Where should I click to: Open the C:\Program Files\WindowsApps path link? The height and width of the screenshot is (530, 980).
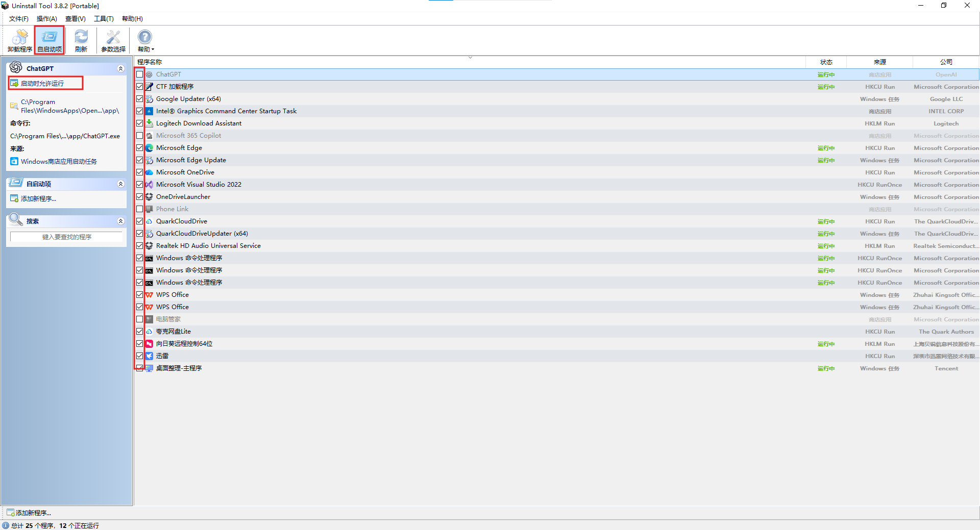[x=70, y=106]
